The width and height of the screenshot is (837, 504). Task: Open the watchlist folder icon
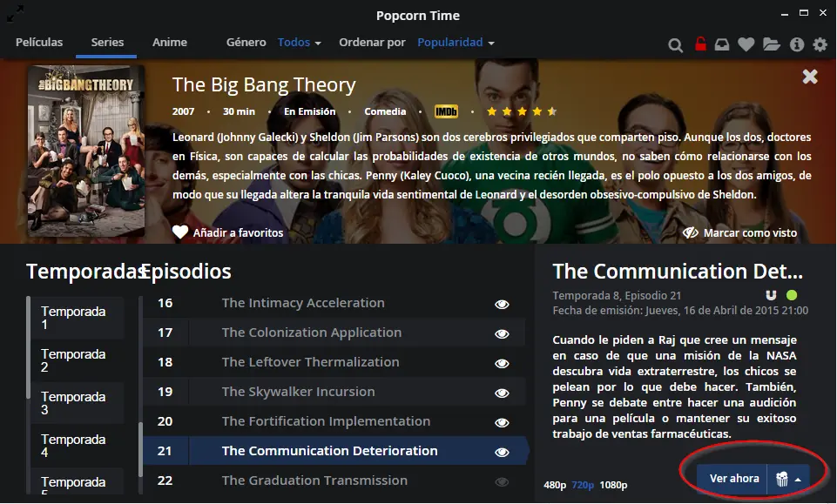click(x=772, y=44)
